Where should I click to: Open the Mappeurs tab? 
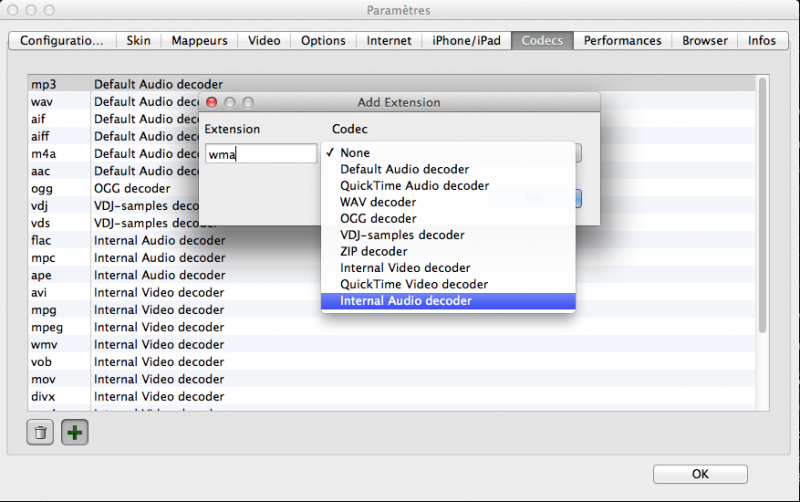[199, 41]
